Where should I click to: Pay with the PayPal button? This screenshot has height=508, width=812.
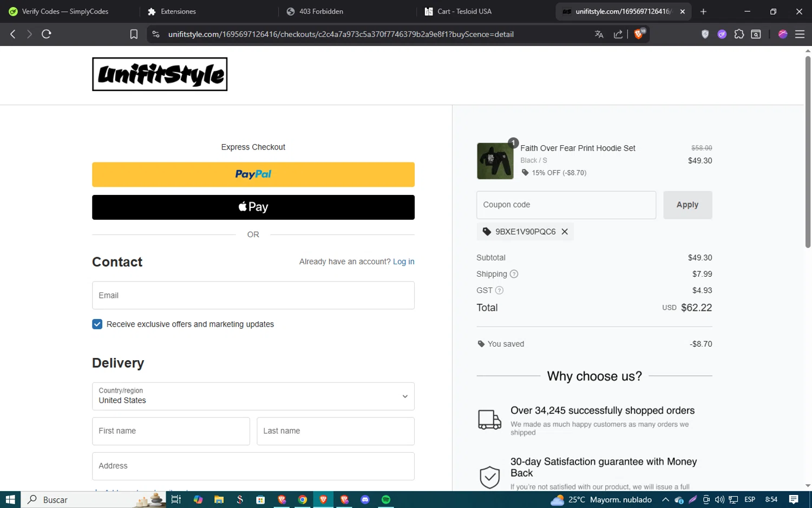253,174
